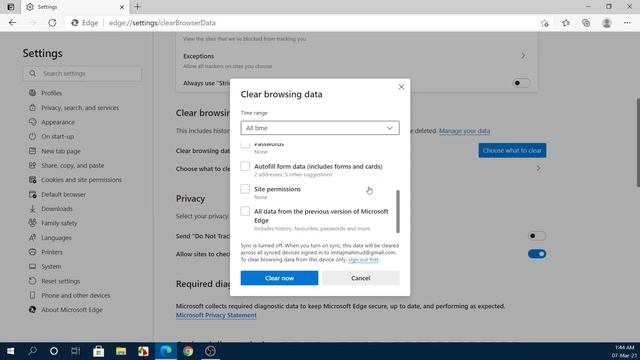Image resolution: width=640 pixels, height=360 pixels.
Task: Follow the sign out first link
Action: pyautogui.click(x=363, y=260)
